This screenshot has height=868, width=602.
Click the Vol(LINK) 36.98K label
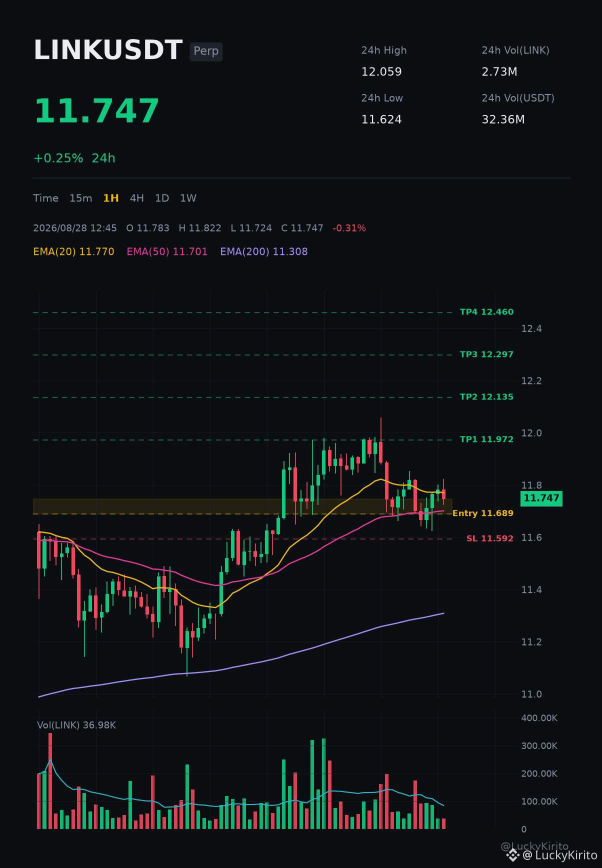point(76,725)
